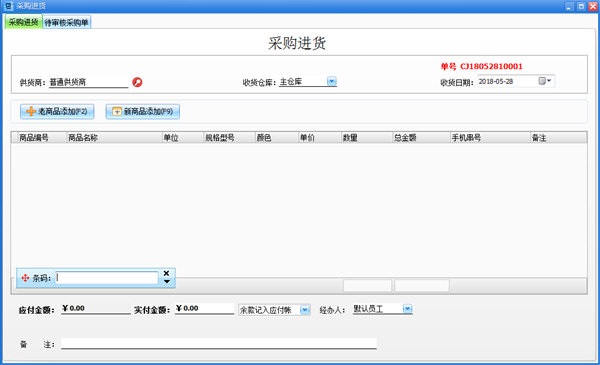
Task: Close the 采购进货 window
Action: 592,6
